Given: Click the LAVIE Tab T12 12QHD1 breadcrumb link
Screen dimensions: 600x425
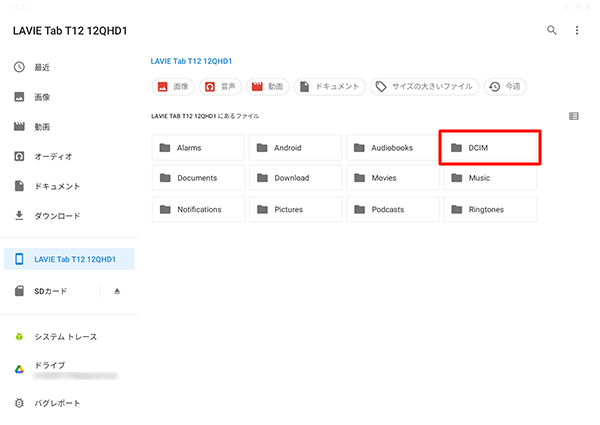Looking at the screenshot, I should coord(191,61).
